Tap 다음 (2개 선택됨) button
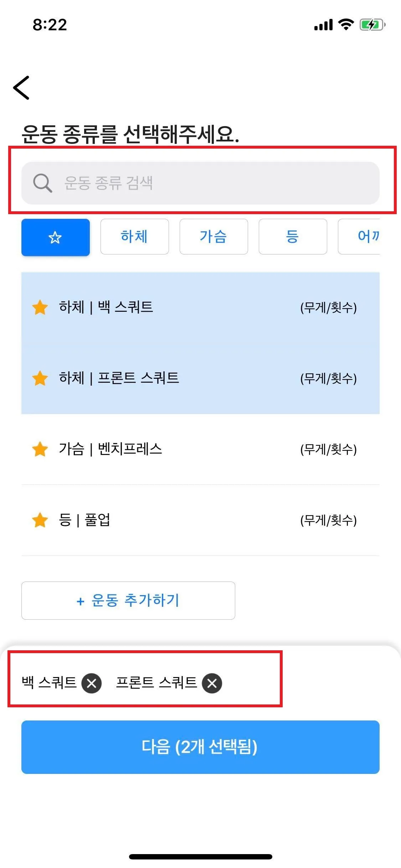This screenshot has height=868, width=401. (x=200, y=747)
